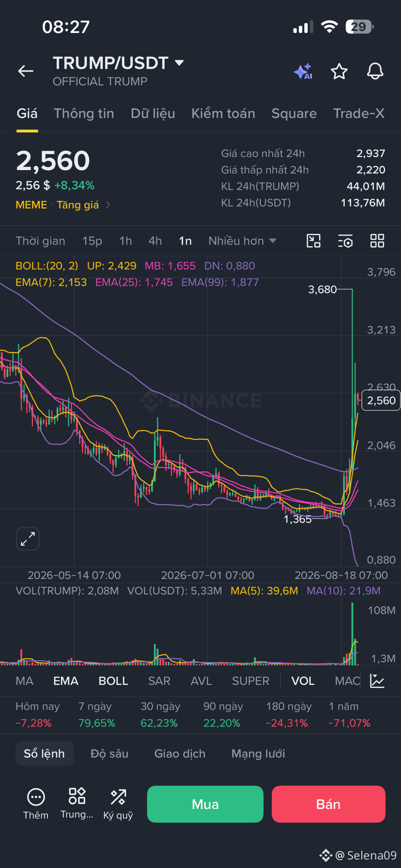This screenshot has width=401, height=868.
Task: Toggle BOLL indicator
Action: click(x=113, y=681)
